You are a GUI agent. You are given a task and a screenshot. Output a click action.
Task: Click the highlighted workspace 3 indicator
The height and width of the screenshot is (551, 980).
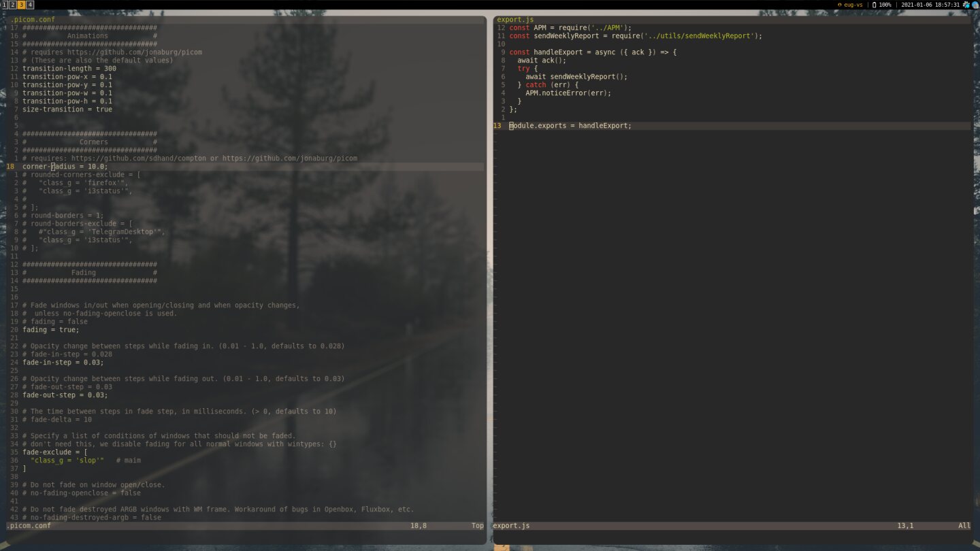[21, 4]
